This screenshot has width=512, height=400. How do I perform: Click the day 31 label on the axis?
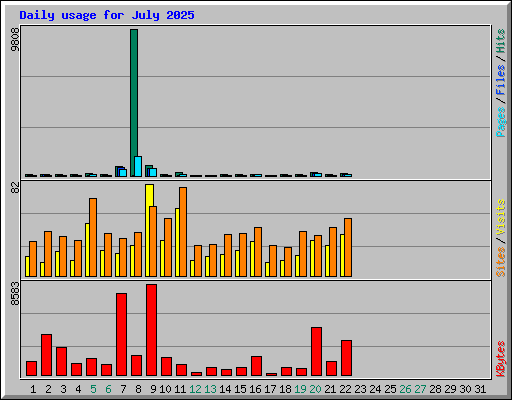[x=480, y=389]
